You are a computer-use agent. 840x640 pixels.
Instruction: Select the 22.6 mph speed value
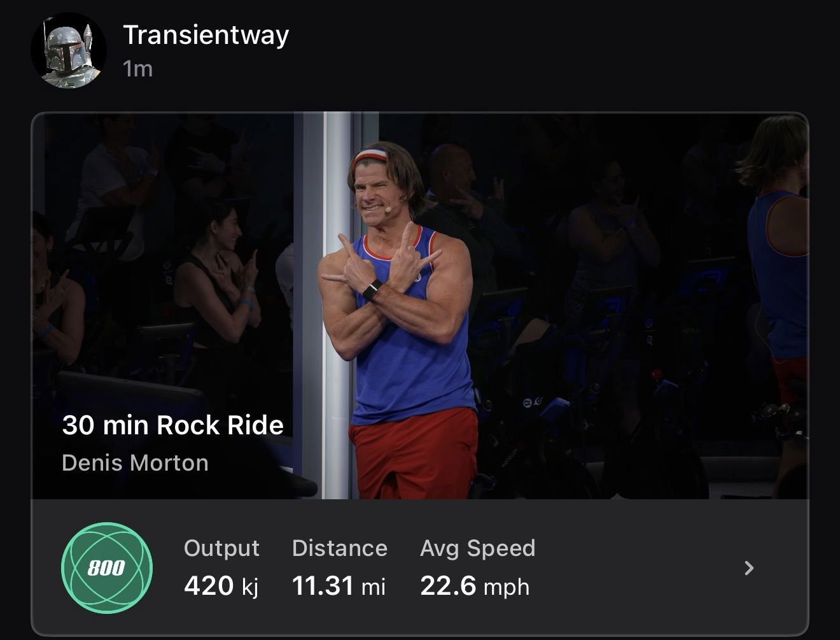[475, 586]
